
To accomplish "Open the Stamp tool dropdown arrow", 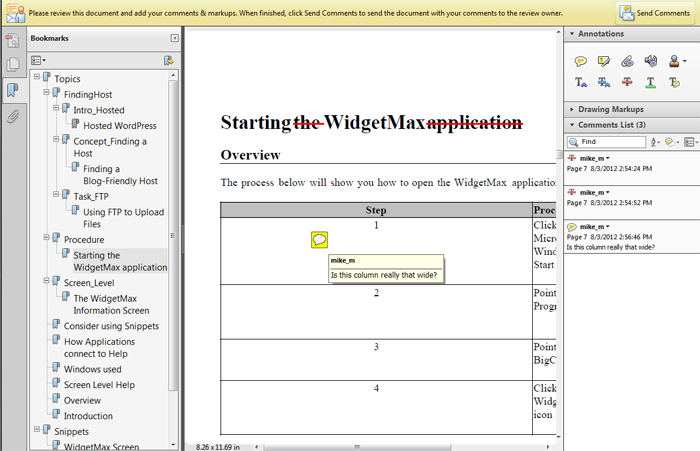I will coord(685,61).
